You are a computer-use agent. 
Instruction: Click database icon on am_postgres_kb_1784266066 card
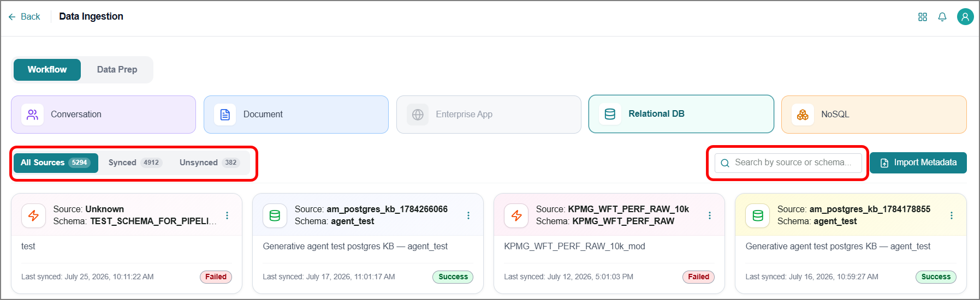(x=275, y=215)
